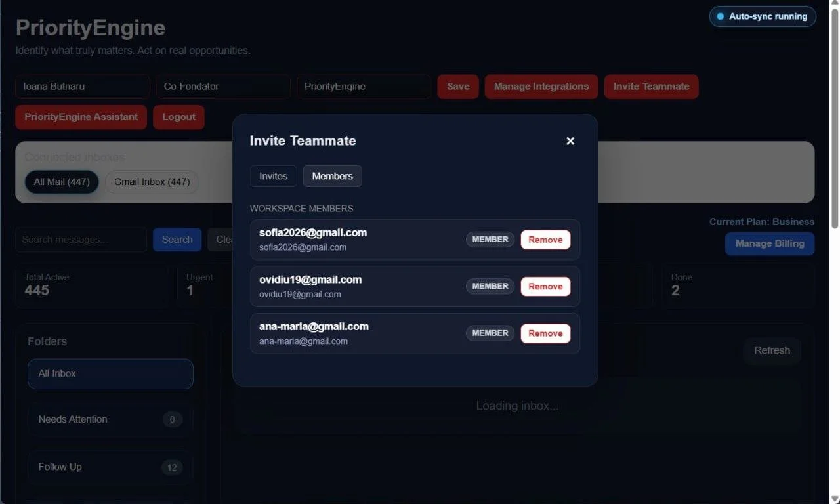The width and height of the screenshot is (840, 504).
Task: Click the PriorityEngine company field
Action: click(x=364, y=87)
